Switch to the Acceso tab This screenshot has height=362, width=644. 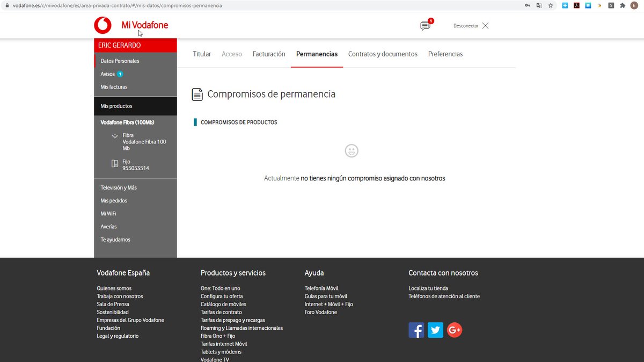[232, 54]
